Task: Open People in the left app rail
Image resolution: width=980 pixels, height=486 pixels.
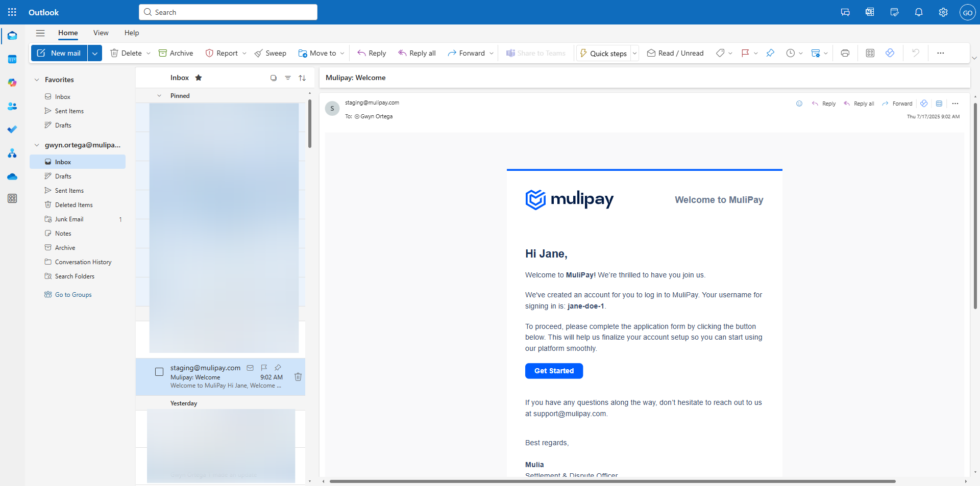Action: pyautogui.click(x=12, y=106)
